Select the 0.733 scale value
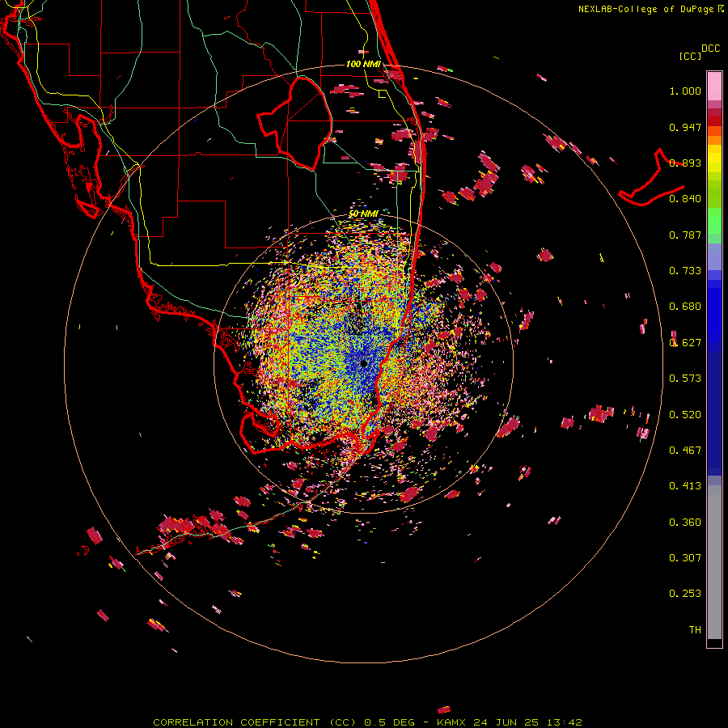The width and height of the screenshot is (728, 728). coord(685,271)
